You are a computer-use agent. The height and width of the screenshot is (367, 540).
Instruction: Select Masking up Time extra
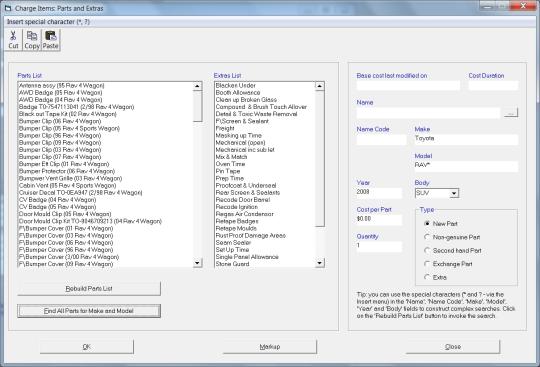click(238, 135)
